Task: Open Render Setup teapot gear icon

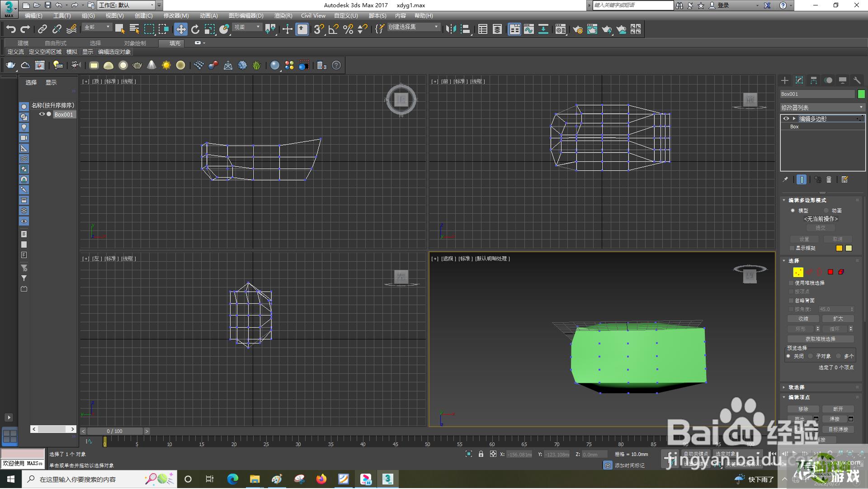Action: 578,29
